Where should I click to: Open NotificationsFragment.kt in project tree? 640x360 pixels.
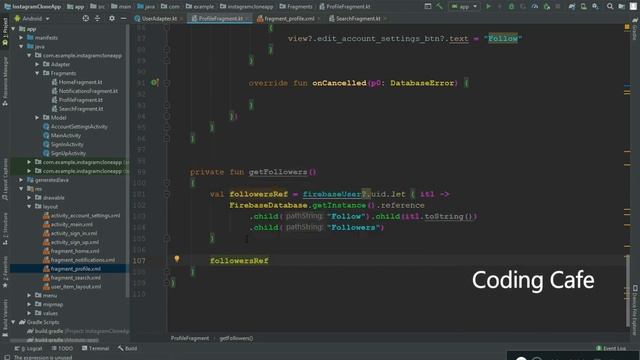tap(84, 91)
